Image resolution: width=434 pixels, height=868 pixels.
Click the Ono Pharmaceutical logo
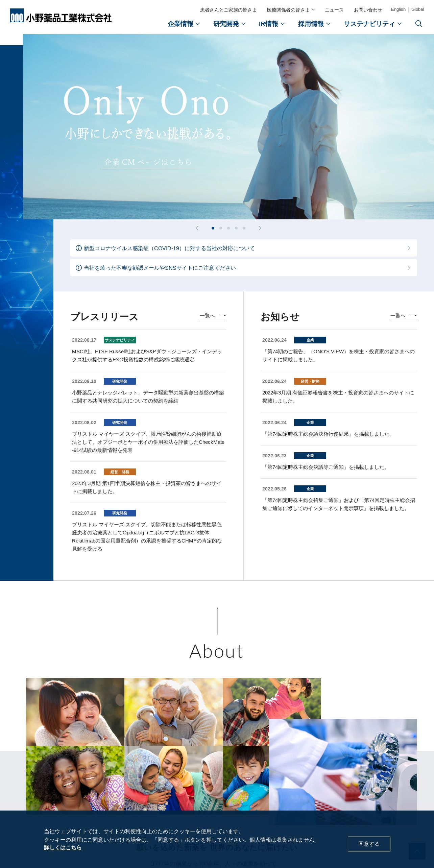pyautogui.click(x=61, y=16)
